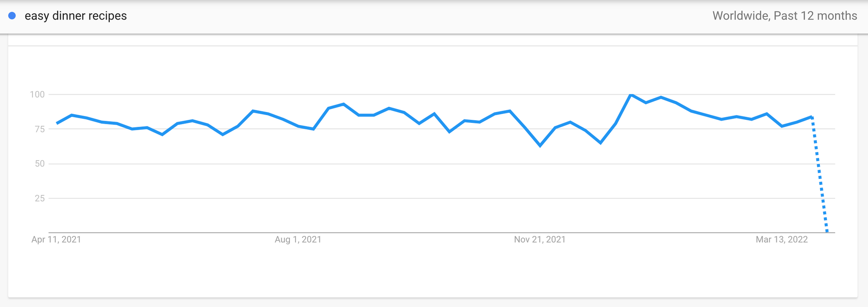Click the dotted partial-data line segment

819,175
